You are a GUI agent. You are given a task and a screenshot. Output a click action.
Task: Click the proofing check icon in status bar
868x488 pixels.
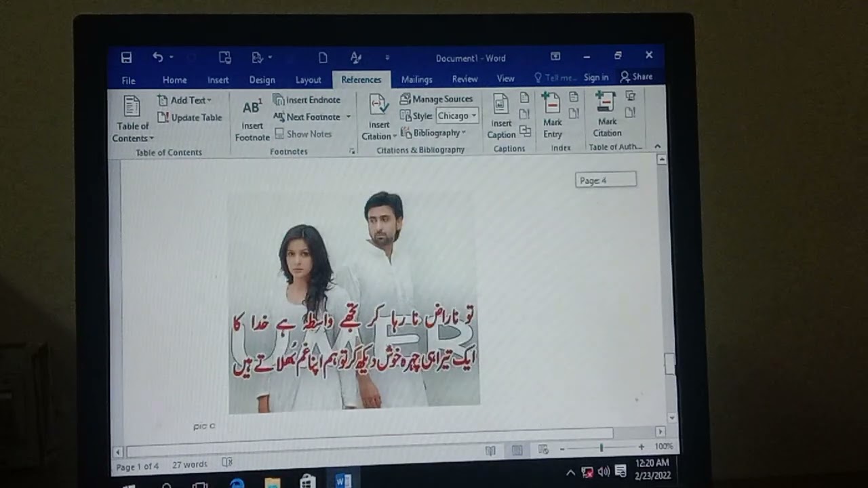[227, 463]
